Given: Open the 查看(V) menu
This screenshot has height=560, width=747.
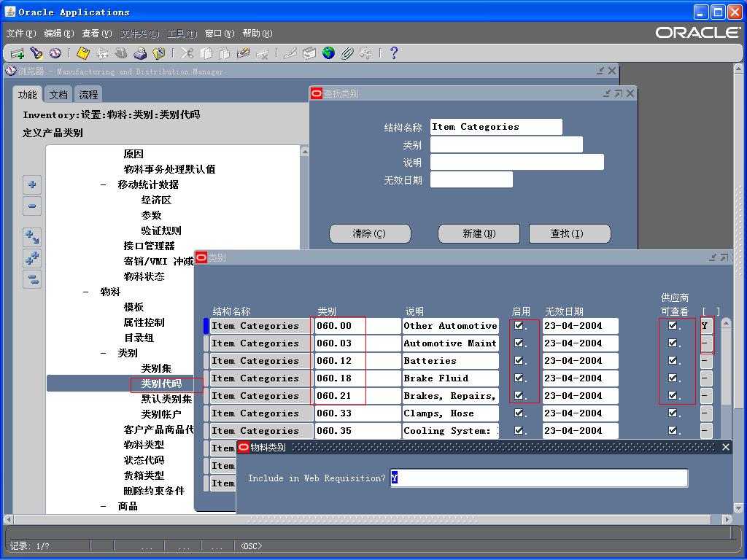Looking at the screenshot, I should tap(97, 34).
